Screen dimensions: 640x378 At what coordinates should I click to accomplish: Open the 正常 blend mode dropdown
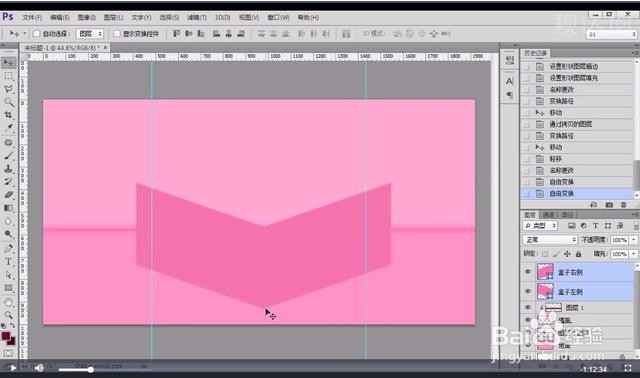click(x=550, y=240)
